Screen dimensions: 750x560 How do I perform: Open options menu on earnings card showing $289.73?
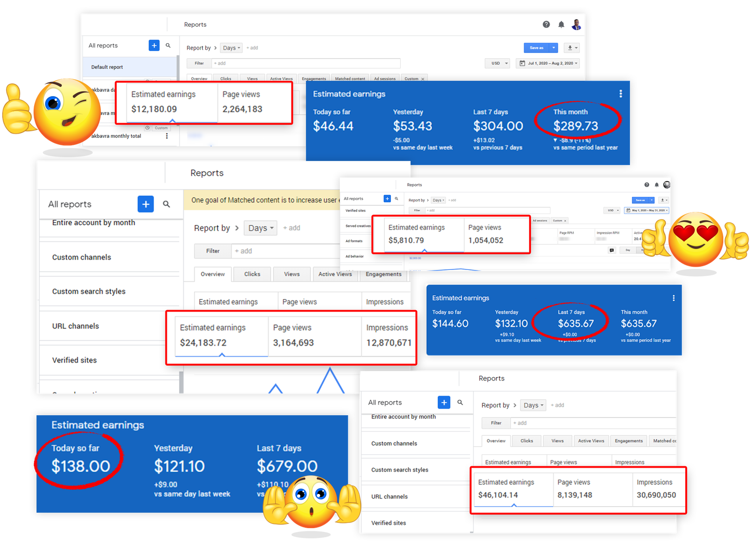coord(621,94)
